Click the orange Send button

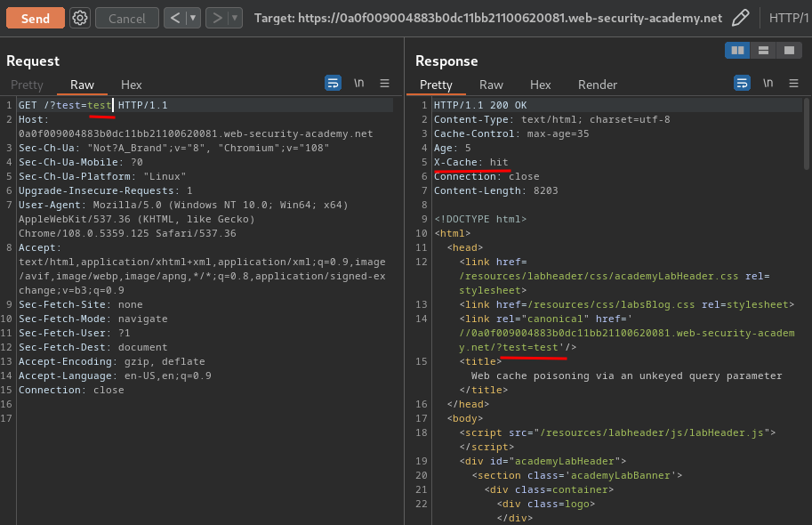pos(36,18)
